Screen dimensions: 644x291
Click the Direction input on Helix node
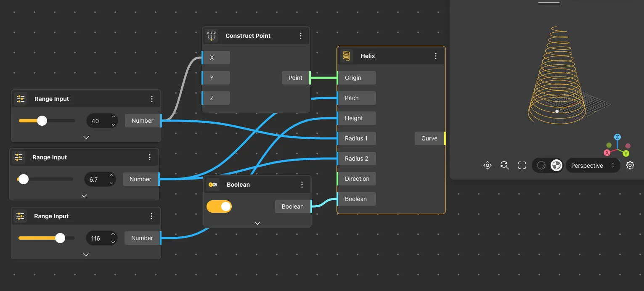click(x=357, y=179)
